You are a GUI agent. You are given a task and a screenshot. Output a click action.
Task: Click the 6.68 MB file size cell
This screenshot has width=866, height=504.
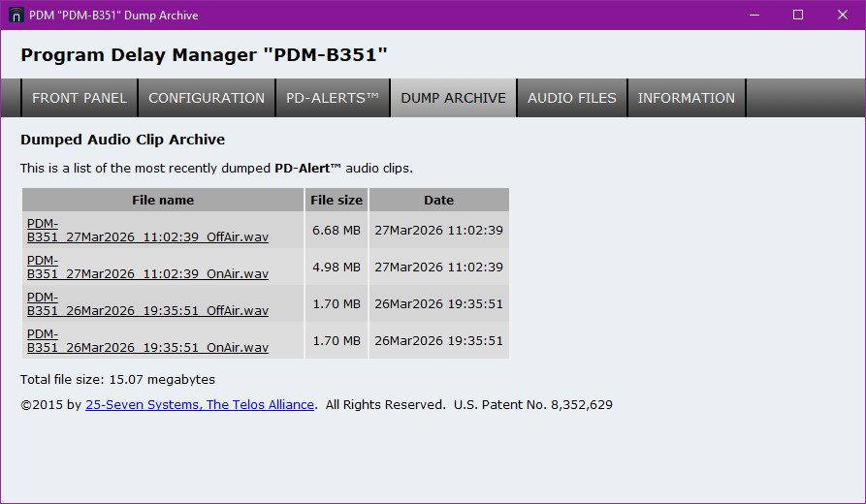point(336,231)
